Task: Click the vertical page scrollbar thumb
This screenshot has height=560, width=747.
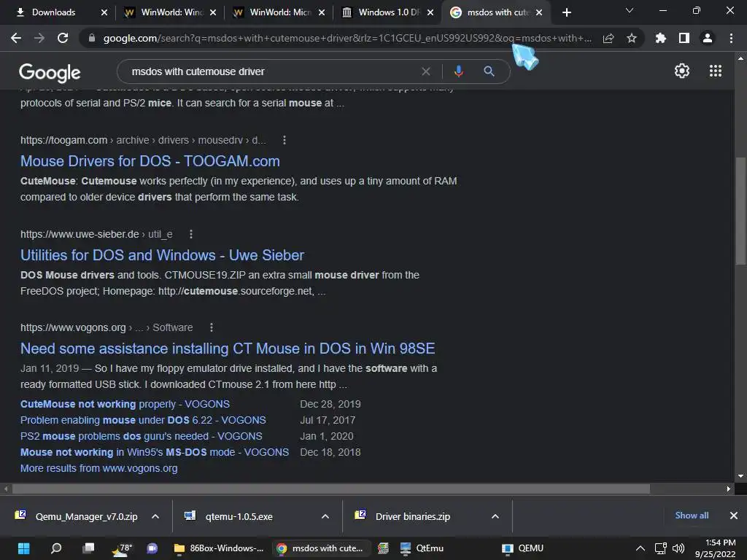Action: click(x=740, y=211)
